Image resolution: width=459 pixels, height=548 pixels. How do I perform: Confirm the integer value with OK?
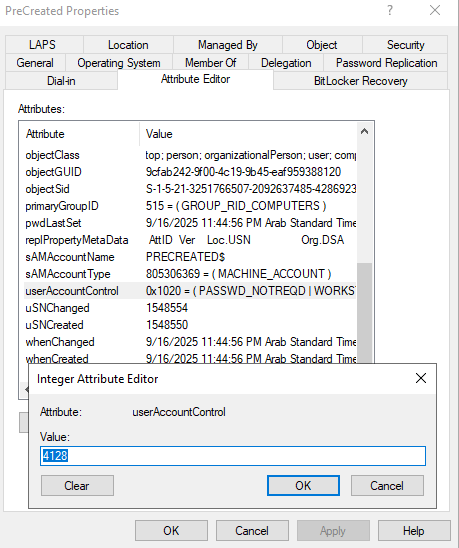click(303, 485)
